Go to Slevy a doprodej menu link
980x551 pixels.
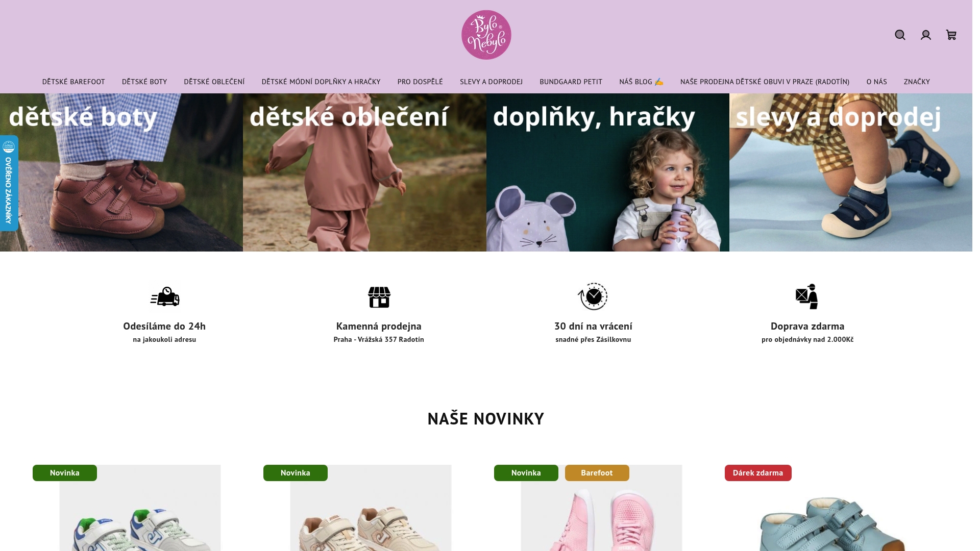pos(491,82)
